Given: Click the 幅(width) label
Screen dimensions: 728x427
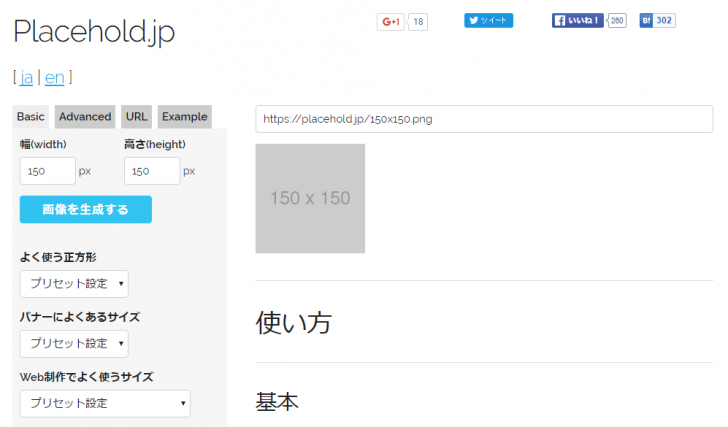Looking at the screenshot, I should pyautogui.click(x=43, y=144).
